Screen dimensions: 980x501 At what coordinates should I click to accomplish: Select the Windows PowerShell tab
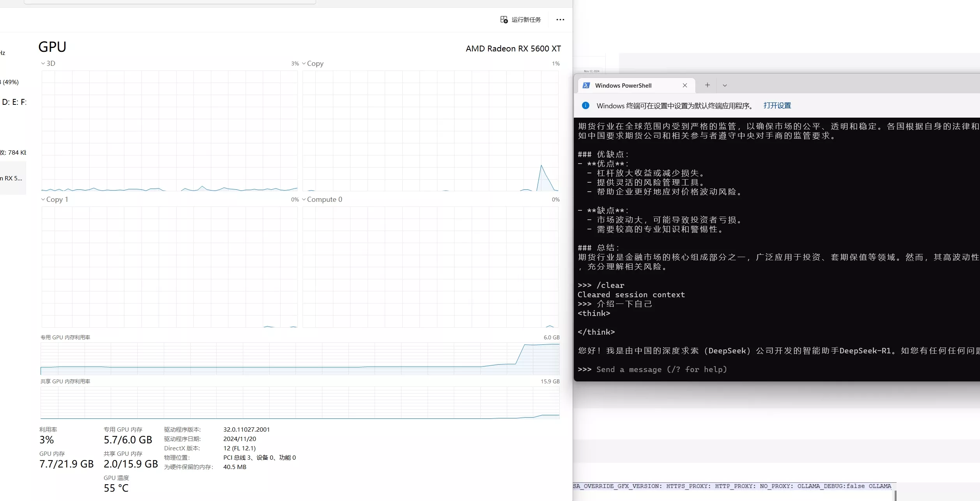(623, 85)
